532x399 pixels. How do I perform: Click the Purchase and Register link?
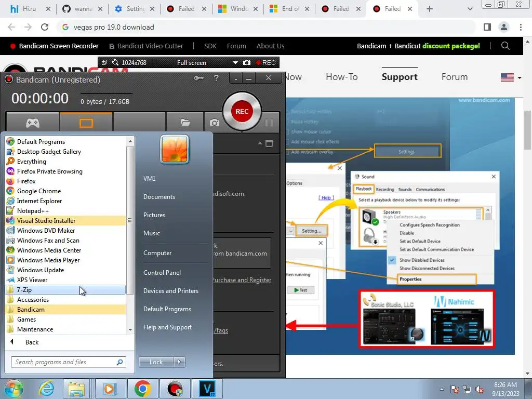[242, 280]
